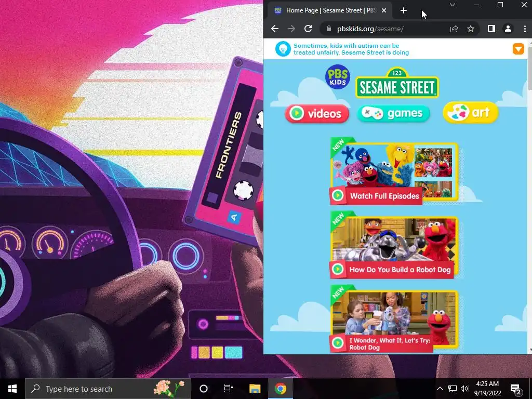This screenshot has width=532, height=399.
Task: Open the Chrome profile icon
Action: (x=508, y=29)
